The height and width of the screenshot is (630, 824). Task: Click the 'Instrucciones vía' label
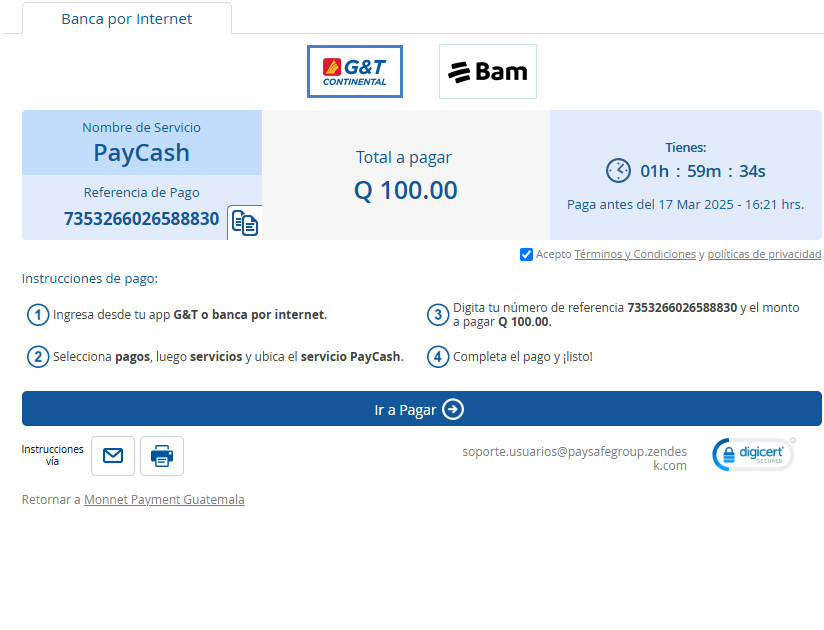[52, 455]
